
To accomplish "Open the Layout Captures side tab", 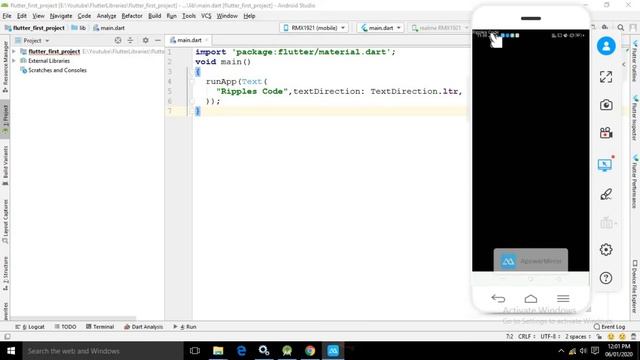I will click(x=5, y=222).
